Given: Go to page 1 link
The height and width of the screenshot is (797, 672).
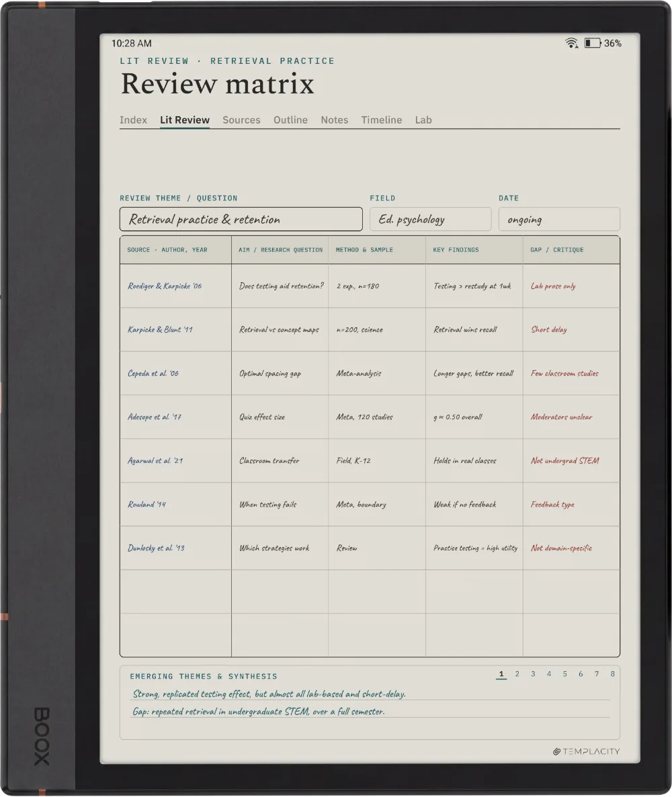Looking at the screenshot, I should coord(501,674).
